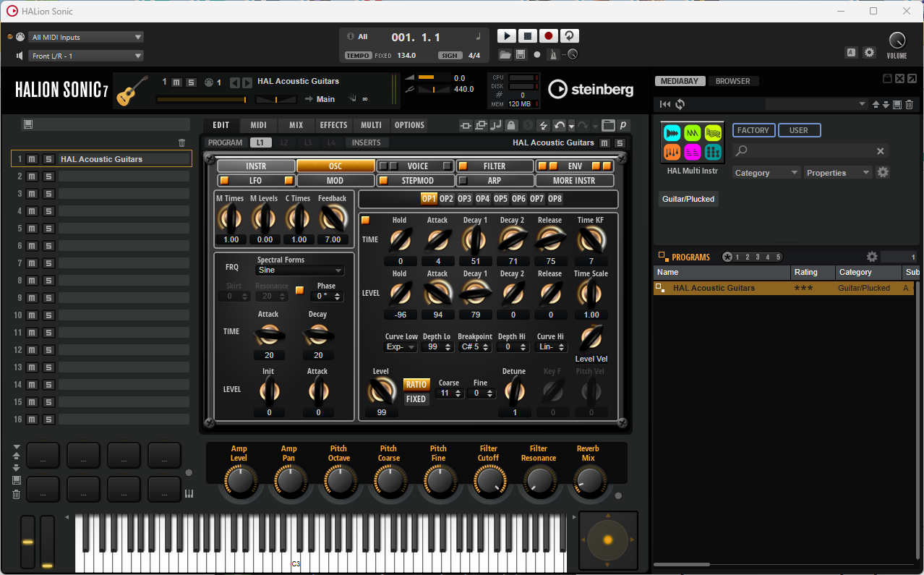This screenshot has width=924, height=575.
Task: Start playback with the Play button
Action: (507, 36)
